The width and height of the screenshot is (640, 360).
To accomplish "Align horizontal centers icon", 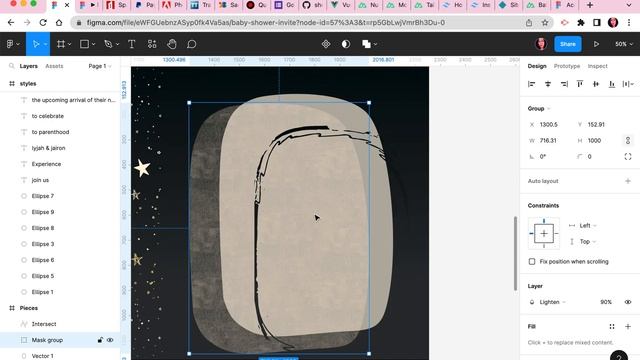I will pos(548,84).
